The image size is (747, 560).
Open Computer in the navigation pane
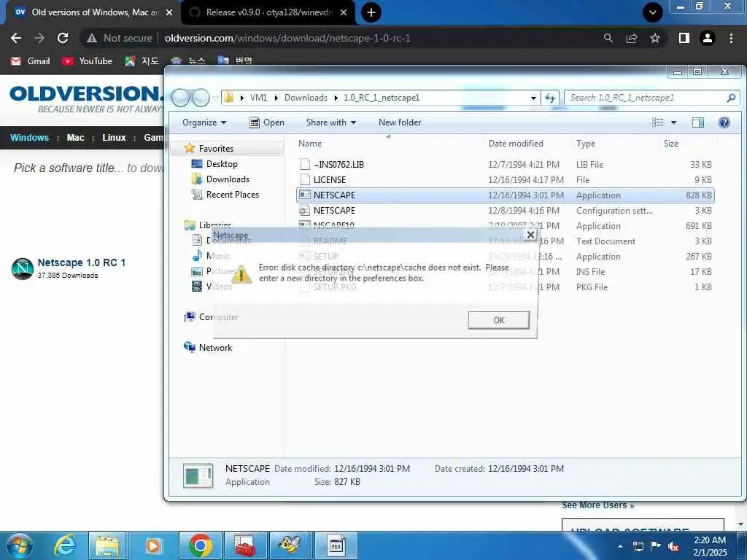click(x=218, y=317)
